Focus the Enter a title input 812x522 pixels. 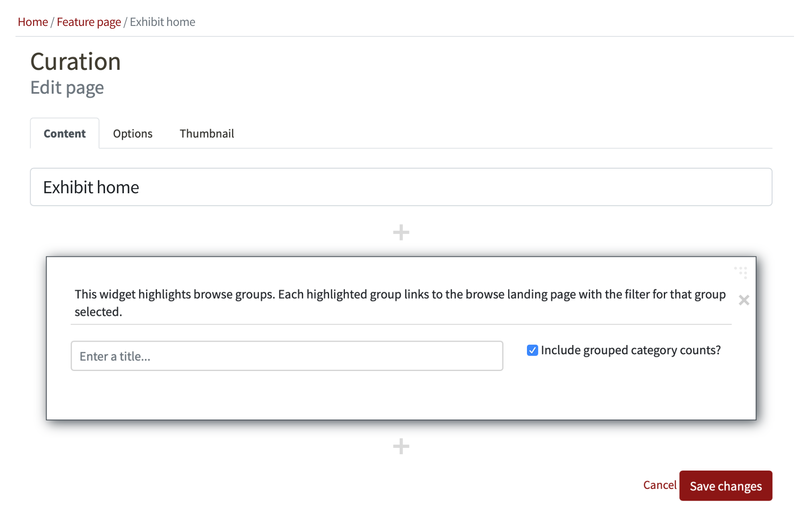pos(287,356)
